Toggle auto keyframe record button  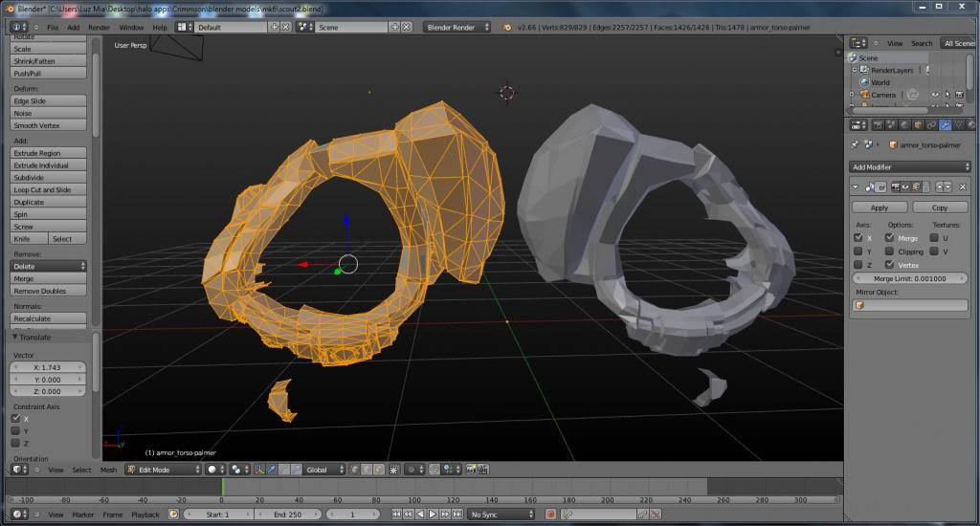[x=550, y=515]
